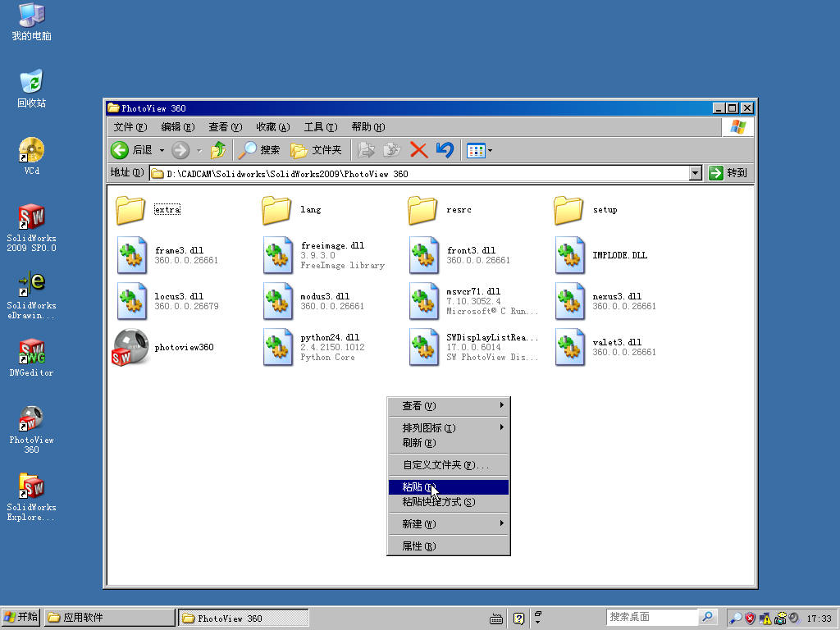Image resolution: width=840 pixels, height=630 pixels.
Task: Open Recycle Bin (回收站) desktop icon
Action: pos(32,89)
